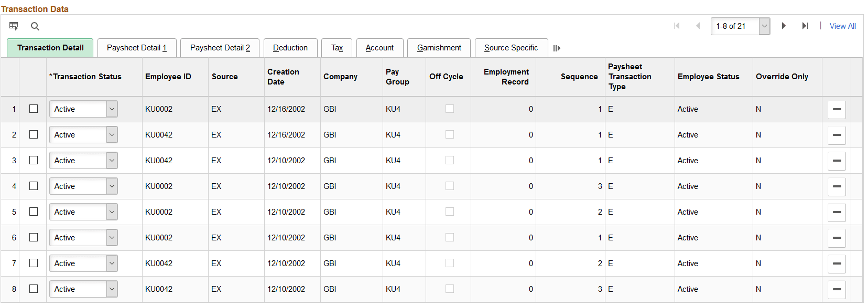Expand row 6 Transaction Status dropdown

pos(83,238)
